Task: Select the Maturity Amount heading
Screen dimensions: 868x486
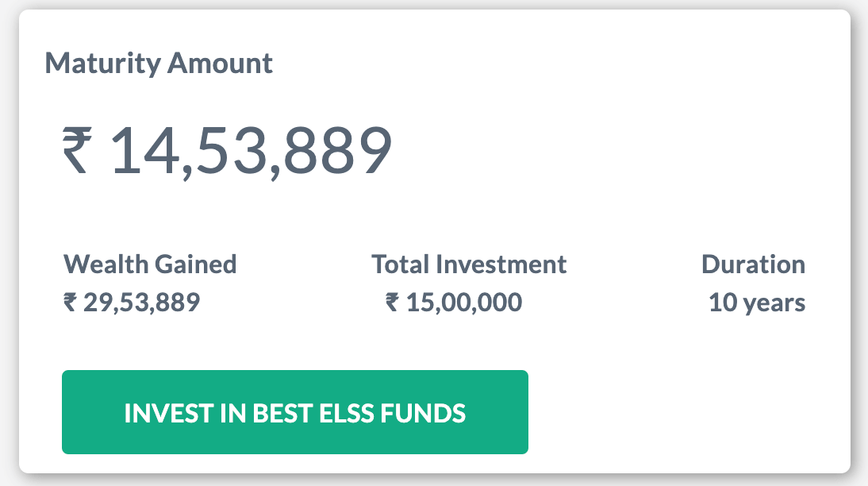Action: click(x=159, y=63)
